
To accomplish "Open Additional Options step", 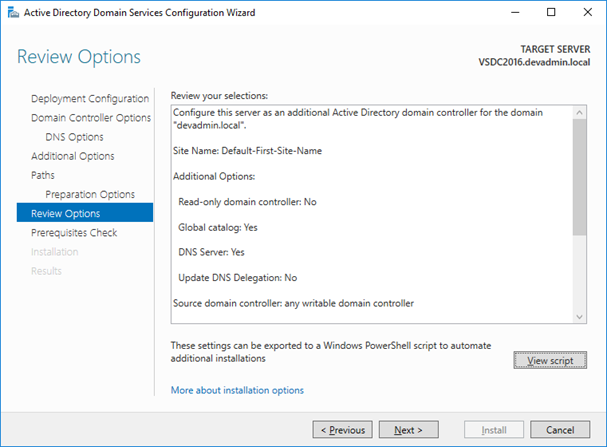I will tap(73, 156).
